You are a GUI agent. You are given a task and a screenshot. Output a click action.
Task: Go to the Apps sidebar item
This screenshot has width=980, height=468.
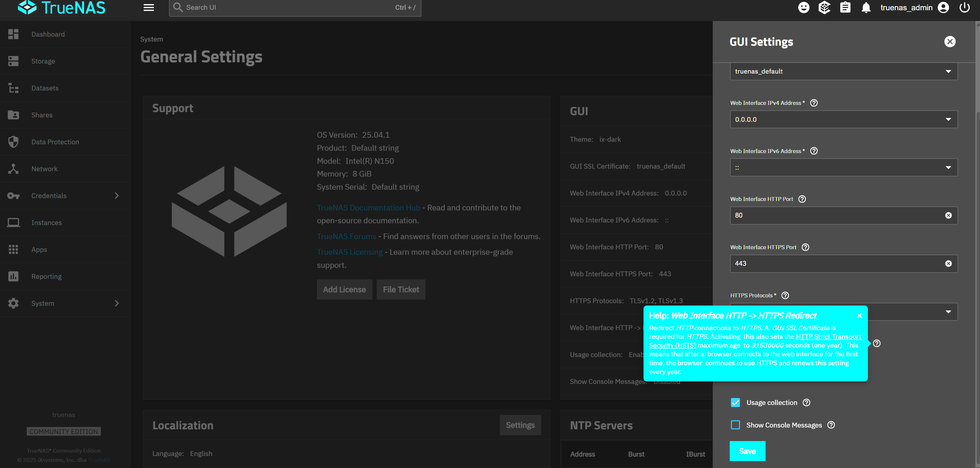click(x=39, y=249)
